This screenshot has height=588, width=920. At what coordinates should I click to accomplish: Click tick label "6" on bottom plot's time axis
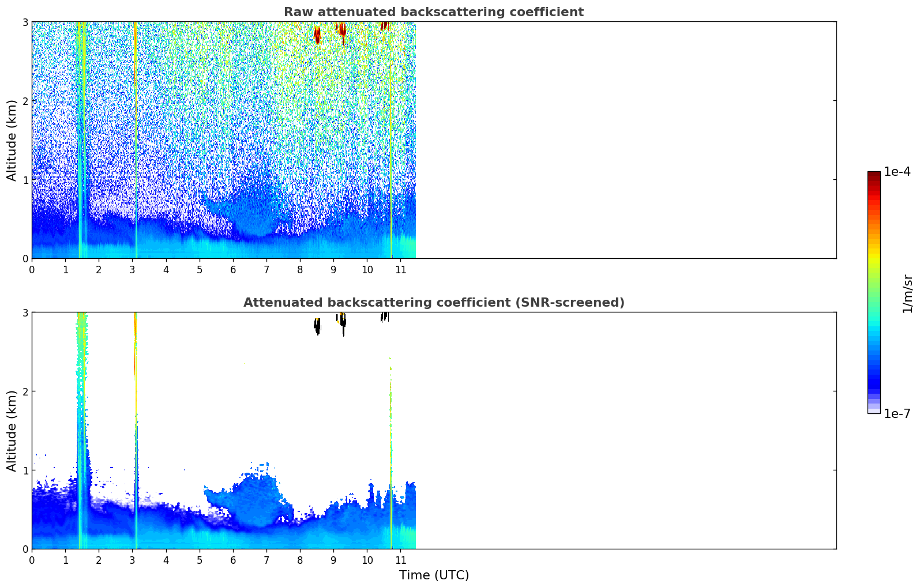(233, 560)
